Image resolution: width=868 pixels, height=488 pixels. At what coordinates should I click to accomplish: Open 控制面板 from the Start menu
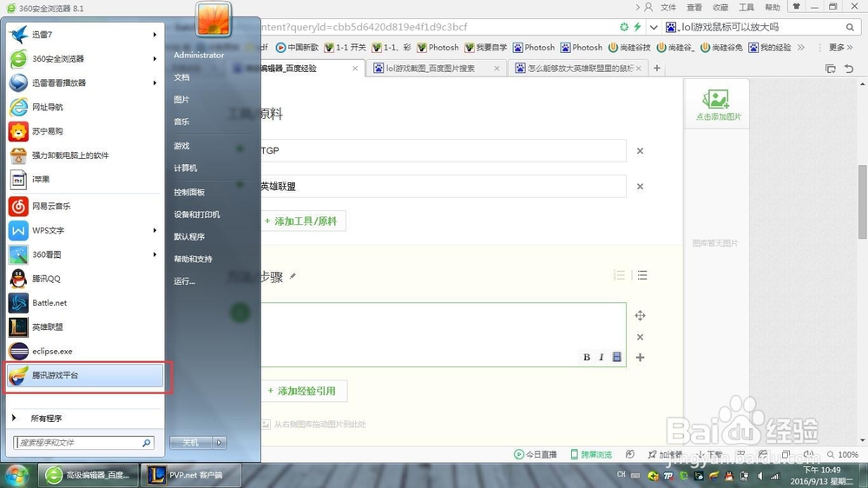189,192
